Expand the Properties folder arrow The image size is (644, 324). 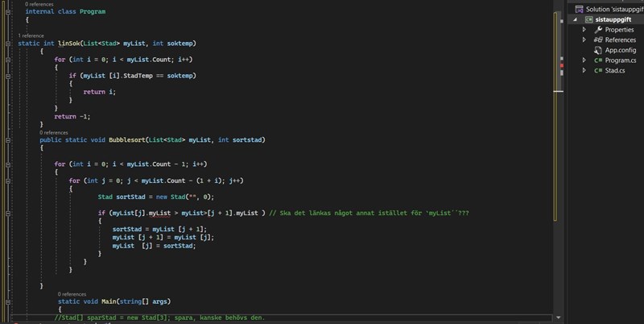pyautogui.click(x=585, y=30)
